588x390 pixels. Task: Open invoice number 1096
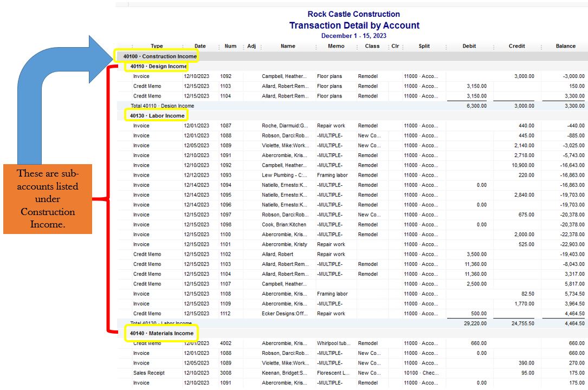click(x=226, y=205)
